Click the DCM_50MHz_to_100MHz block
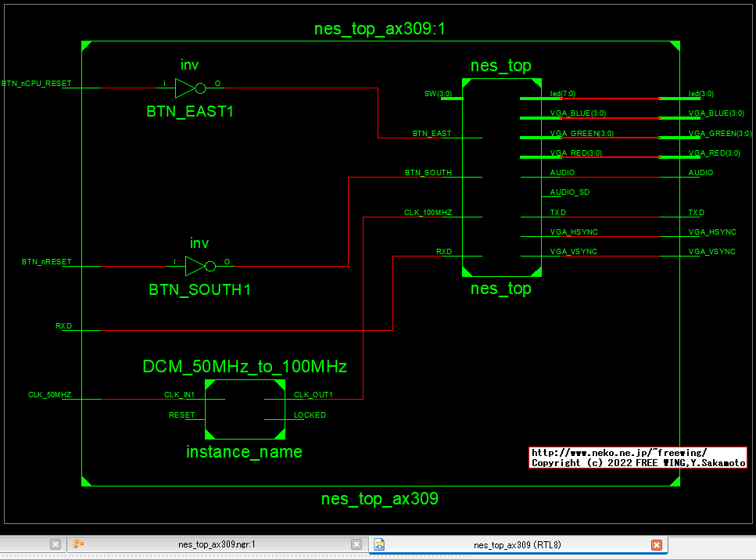 (245, 409)
